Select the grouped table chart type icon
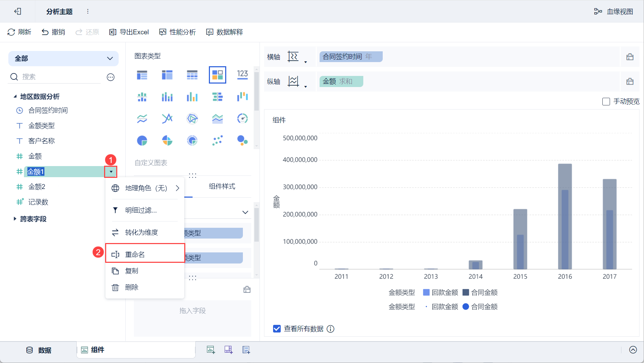This screenshot has height=363, width=644. tap(142, 75)
